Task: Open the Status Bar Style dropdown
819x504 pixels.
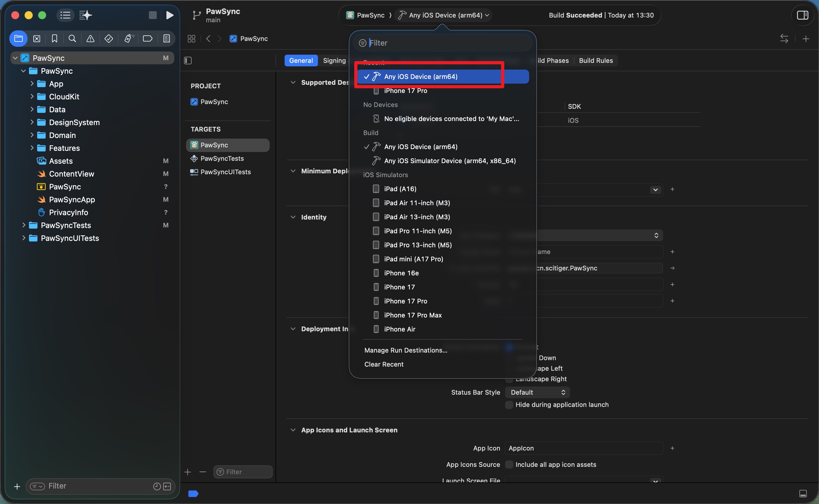Action: pyautogui.click(x=538, y=392)
